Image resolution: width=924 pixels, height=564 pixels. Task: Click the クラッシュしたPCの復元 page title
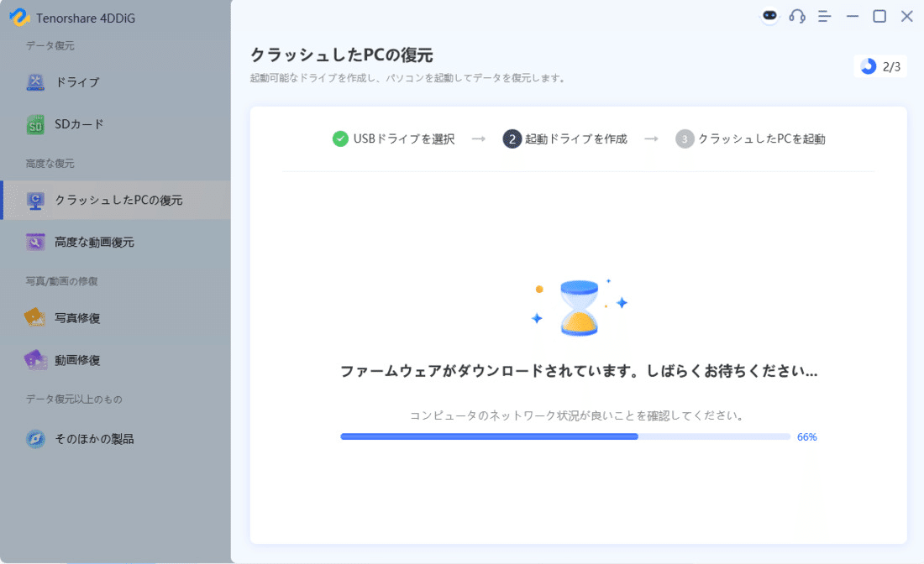[341, 55]
